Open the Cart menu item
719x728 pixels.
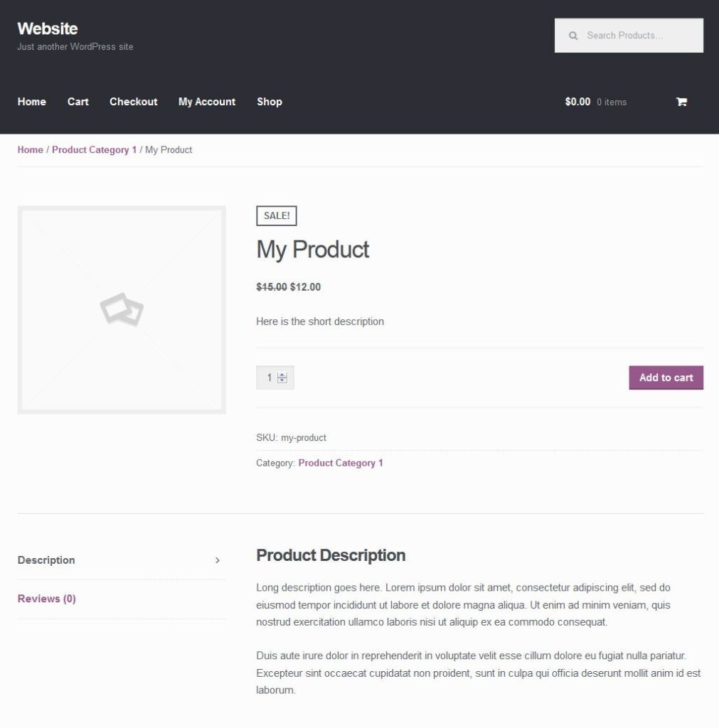point(78,102)
